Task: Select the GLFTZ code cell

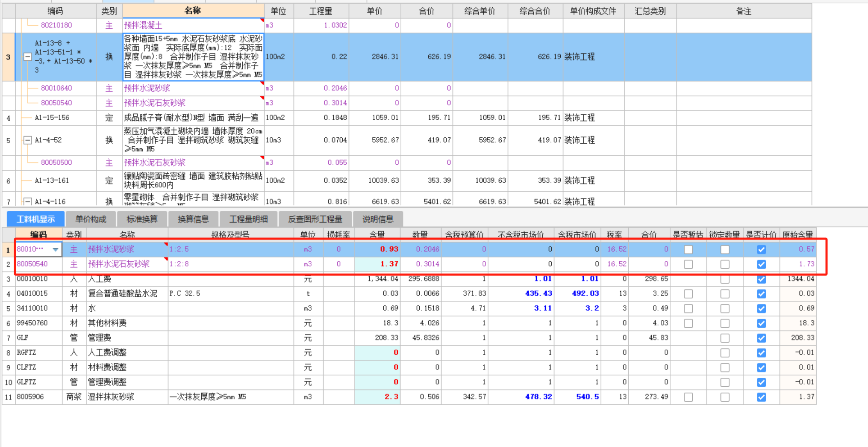Action: tap(39, 382)
